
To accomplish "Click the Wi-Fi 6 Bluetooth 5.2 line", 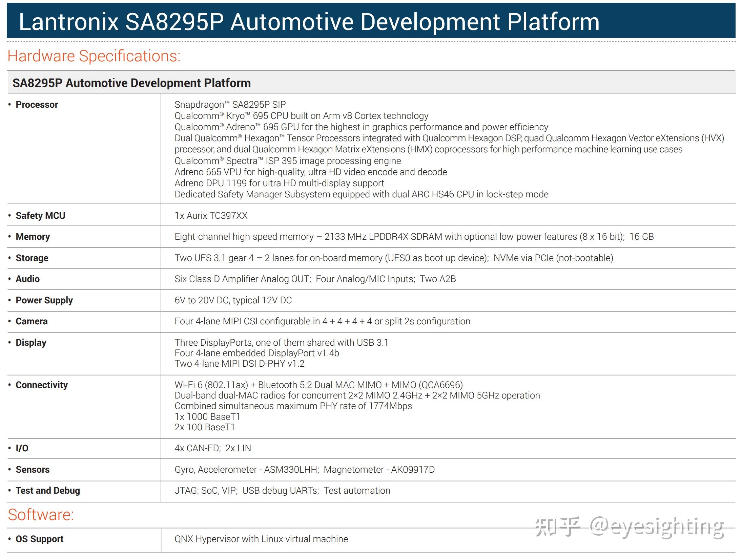I will pyautogui.click(x=318, y=385).
